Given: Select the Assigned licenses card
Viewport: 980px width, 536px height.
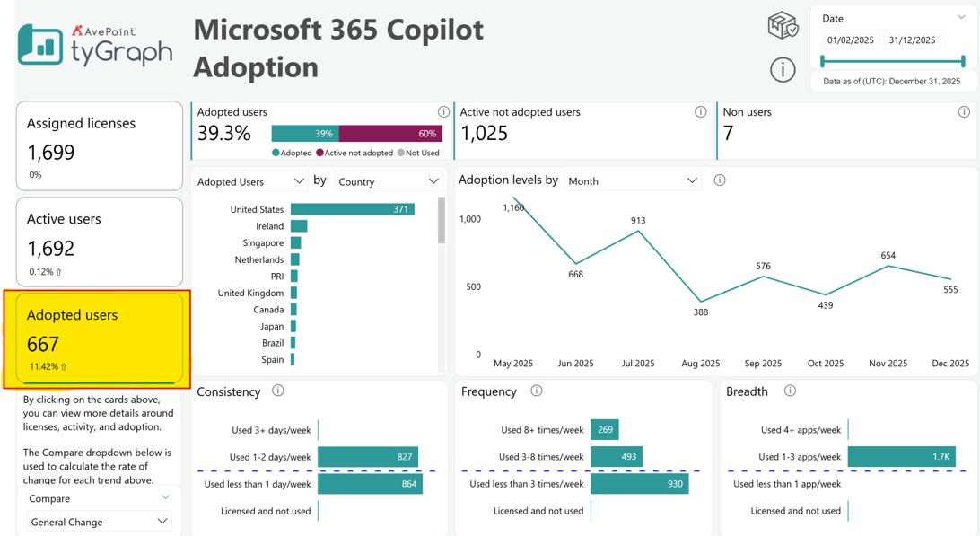Looking at the screenshot, I should click(x=100, y=145).
